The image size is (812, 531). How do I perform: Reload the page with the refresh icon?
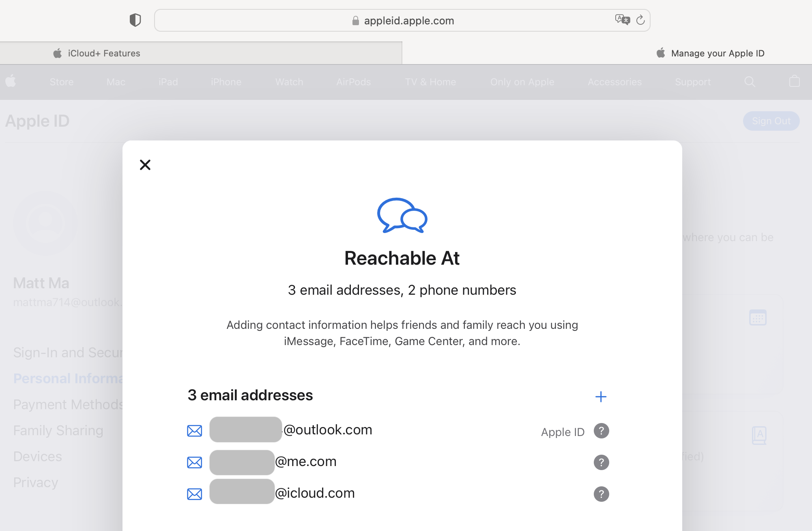[640, 20]
